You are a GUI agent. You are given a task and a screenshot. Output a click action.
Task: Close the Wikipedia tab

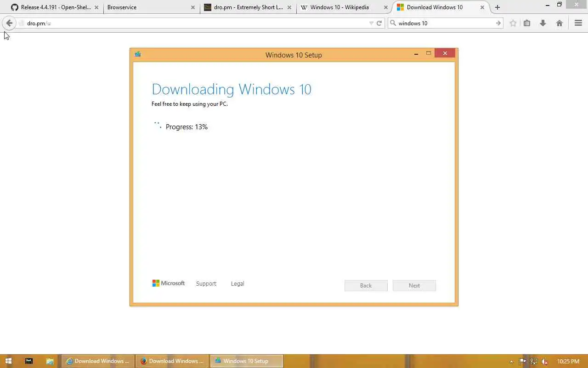click(386, 7)
